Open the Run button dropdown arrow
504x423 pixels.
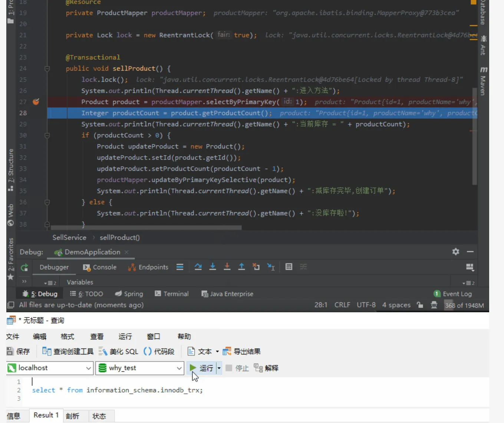pyautogui.click(x=219, y=368)
